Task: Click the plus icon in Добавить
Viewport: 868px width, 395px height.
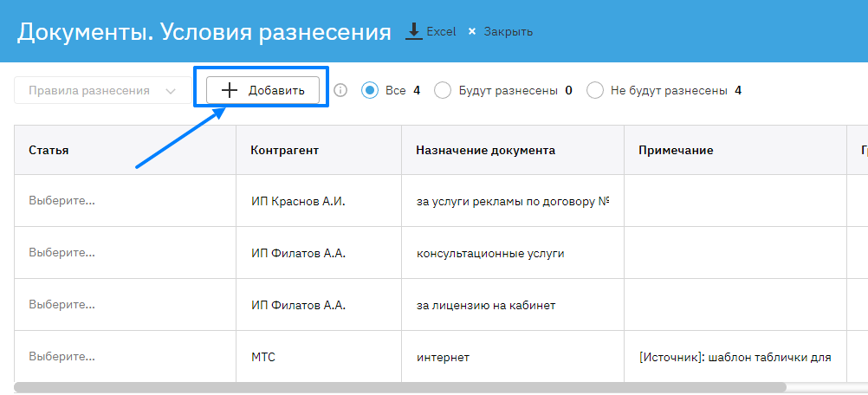Action: [230, 90]
